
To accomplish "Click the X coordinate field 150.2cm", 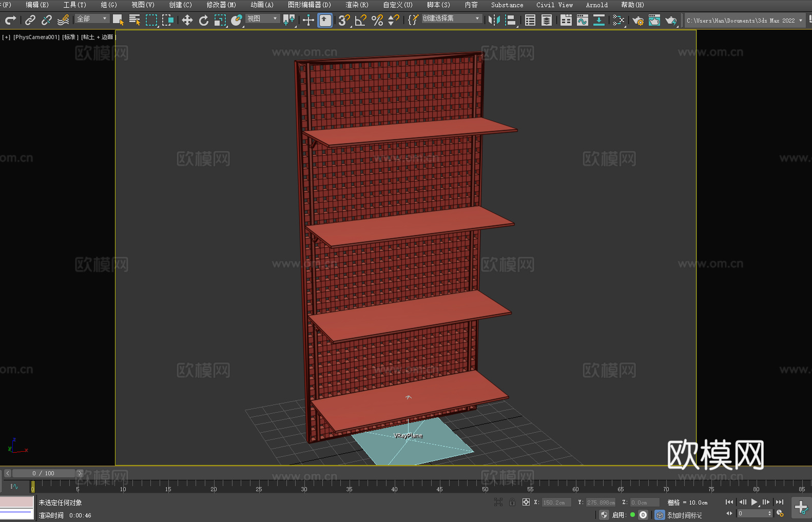I will [x=556, y=502].
